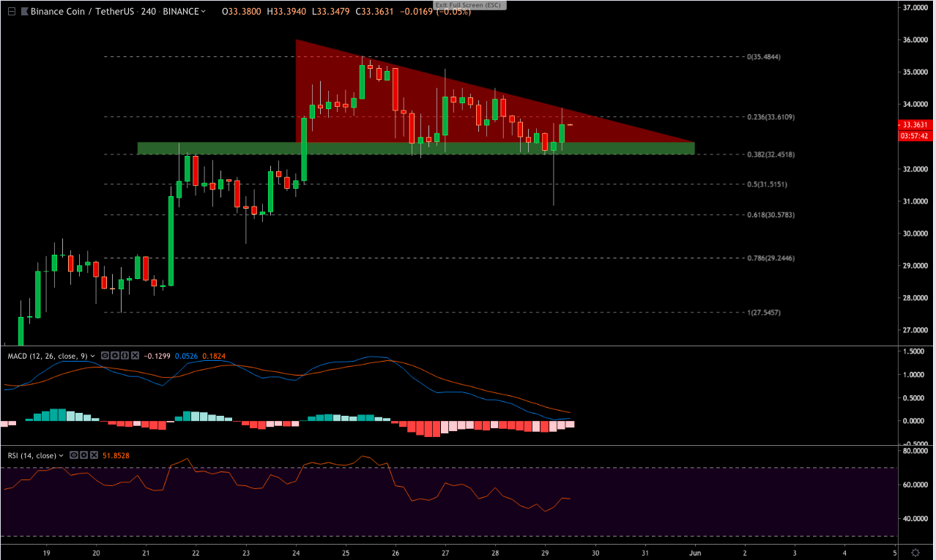Viewport: 936px width, 560px height.
Task: Open chart settings gear at bottom right
Action: pyautogui.click(x=915, y=551)
